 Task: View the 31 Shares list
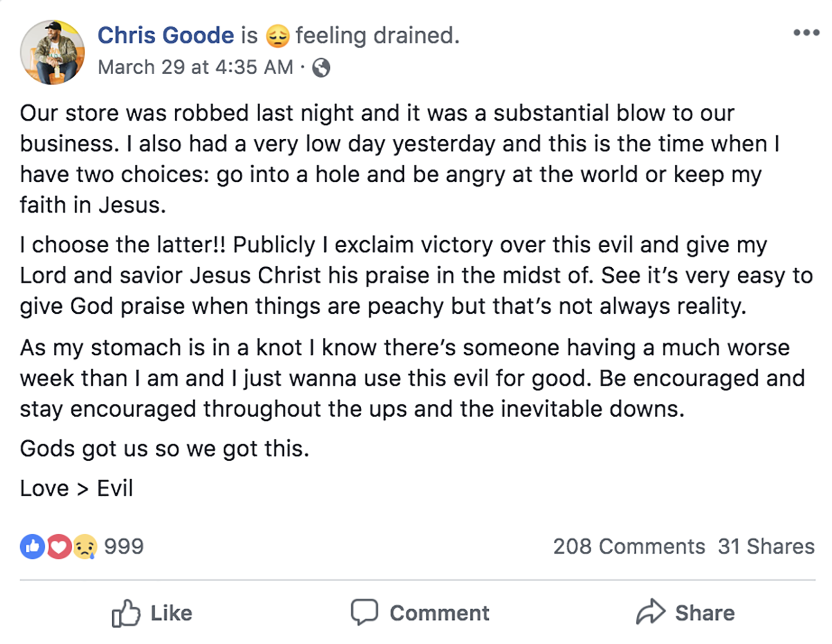[766, 547]
